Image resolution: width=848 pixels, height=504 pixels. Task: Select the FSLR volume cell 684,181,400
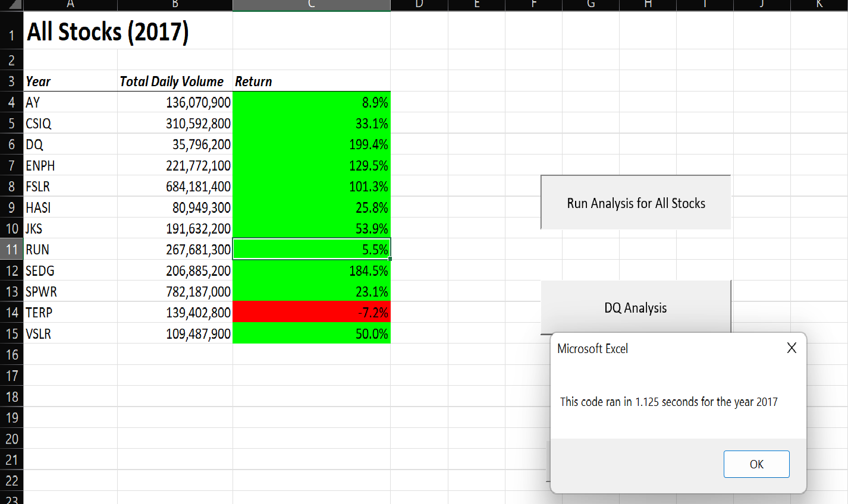pos(175,186)
